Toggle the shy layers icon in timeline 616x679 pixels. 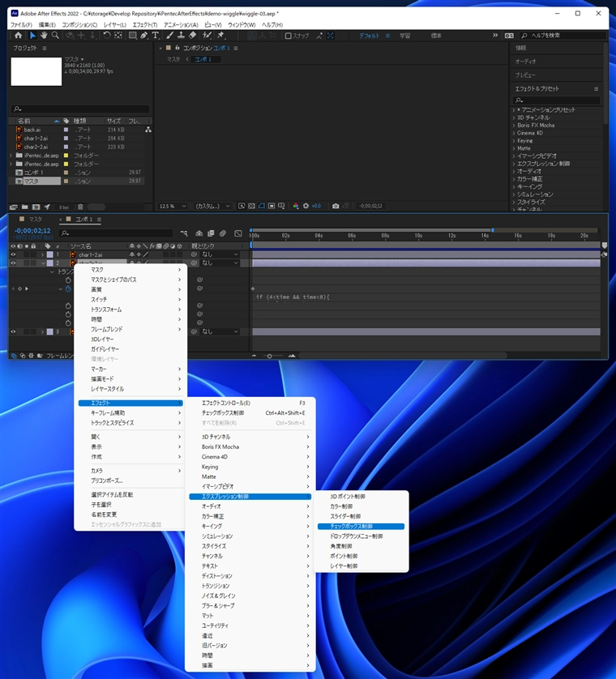(199, 233)
